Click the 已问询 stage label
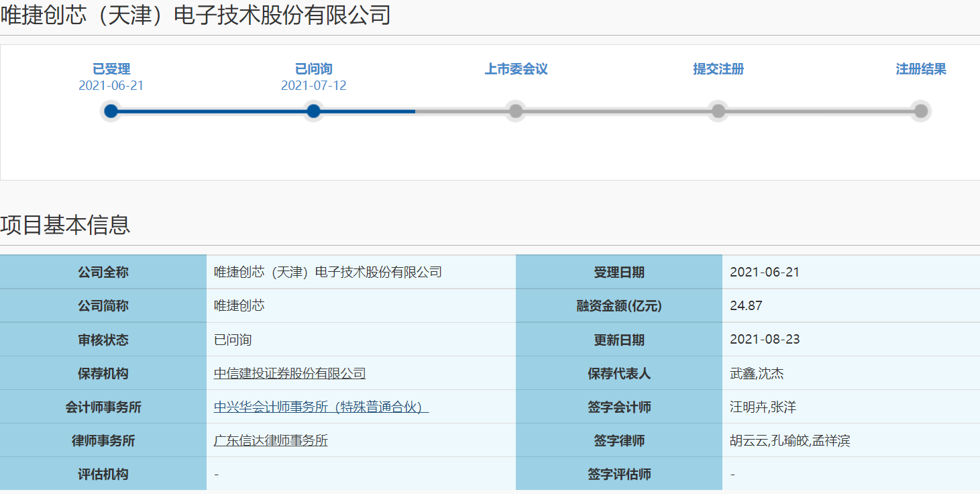The height and width of the screenshot is (494, 980). coord(313,69)
